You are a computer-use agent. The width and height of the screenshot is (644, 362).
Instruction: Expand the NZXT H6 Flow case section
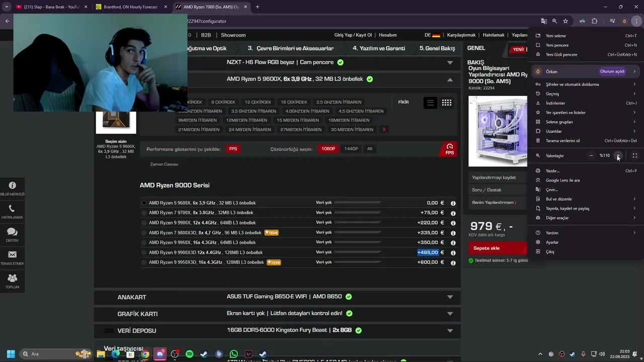point(450,63)
